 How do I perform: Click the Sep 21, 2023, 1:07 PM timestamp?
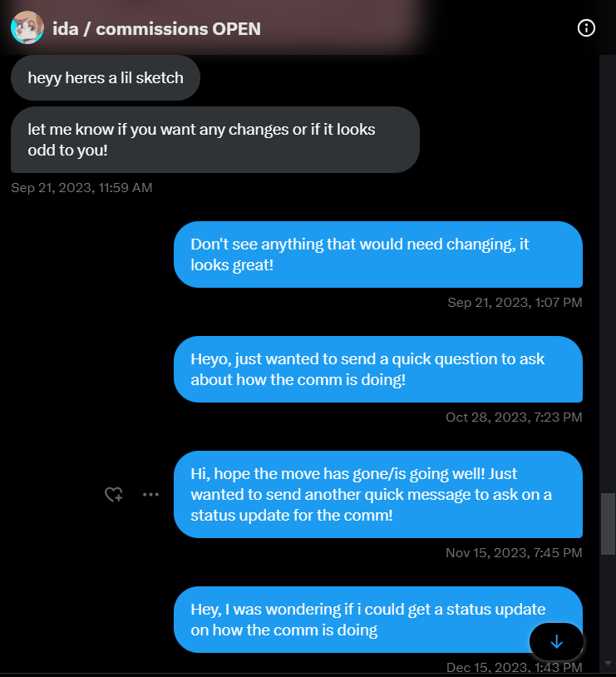click(515, 303)
